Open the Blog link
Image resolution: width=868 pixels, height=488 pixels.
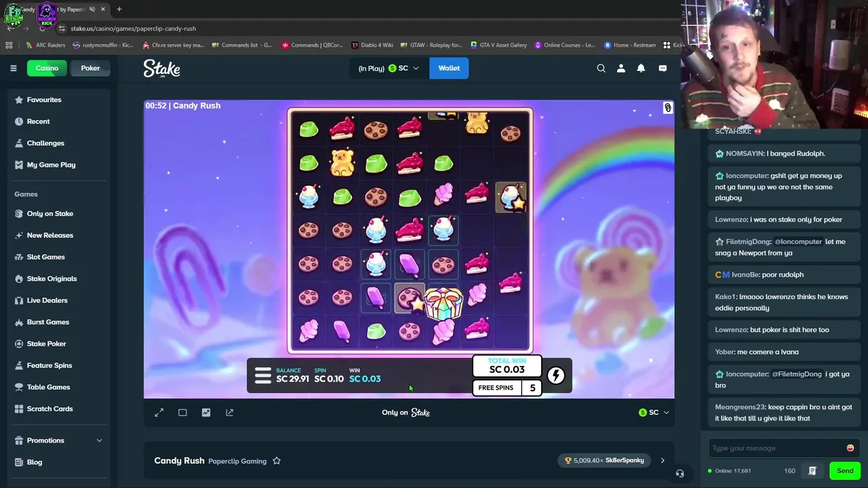35,462
